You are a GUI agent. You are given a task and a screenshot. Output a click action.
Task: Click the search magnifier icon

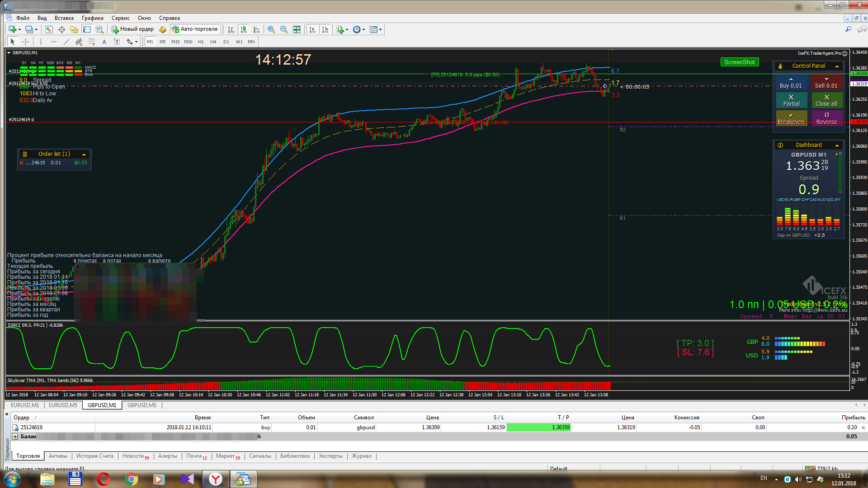[848, 29]
